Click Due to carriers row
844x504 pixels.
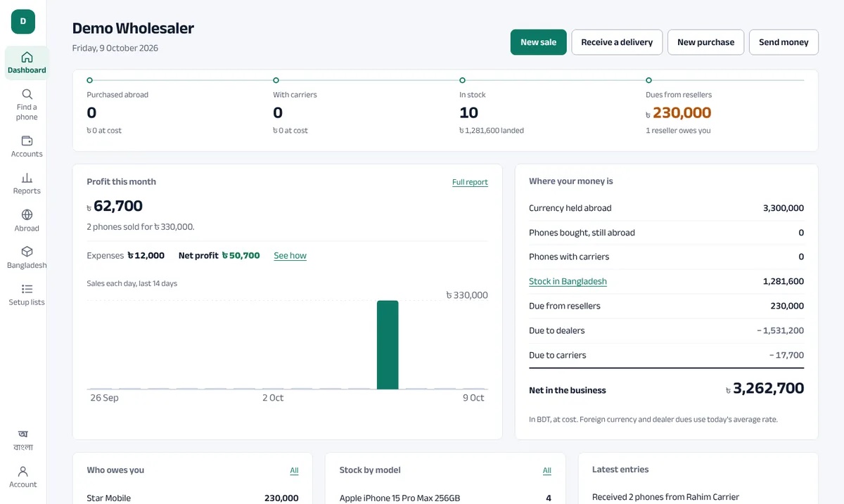tap(666, 355)
